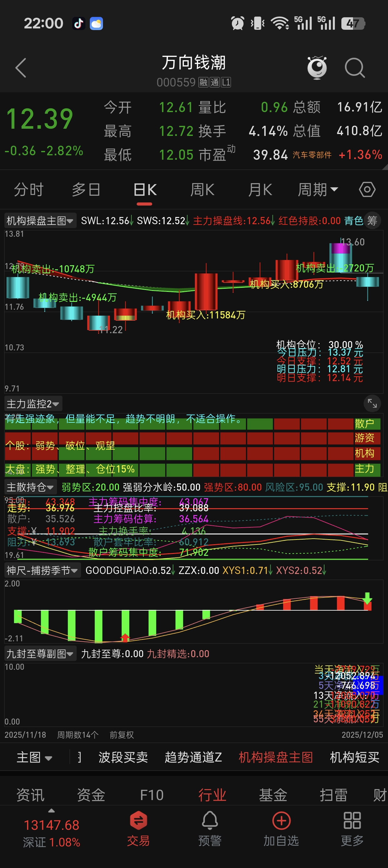
Task: Switch to 周K tab
Action: click(x=202, y=190)
